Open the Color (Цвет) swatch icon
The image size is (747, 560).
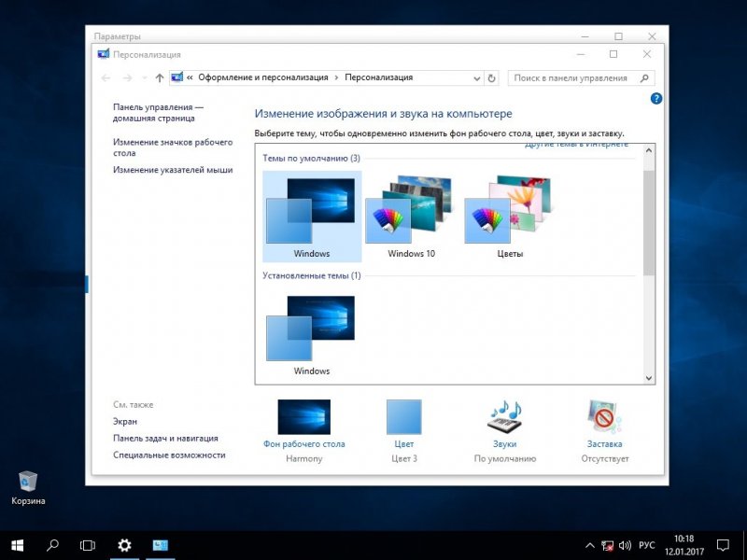404,417
